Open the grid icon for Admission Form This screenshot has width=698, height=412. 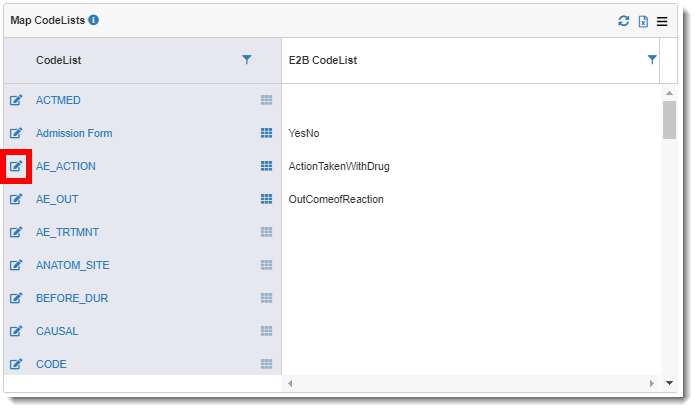pyautogui.click(x=266, y=133)
